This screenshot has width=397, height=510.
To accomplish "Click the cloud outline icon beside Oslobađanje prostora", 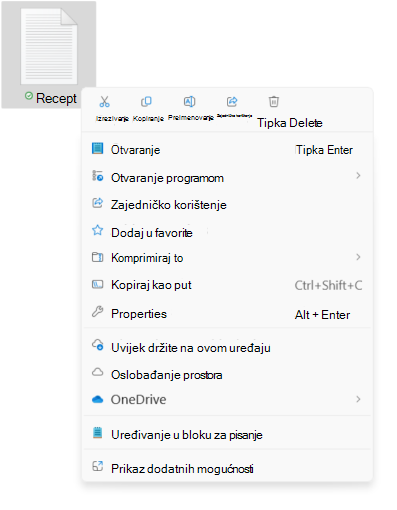I will click(97, 372).
